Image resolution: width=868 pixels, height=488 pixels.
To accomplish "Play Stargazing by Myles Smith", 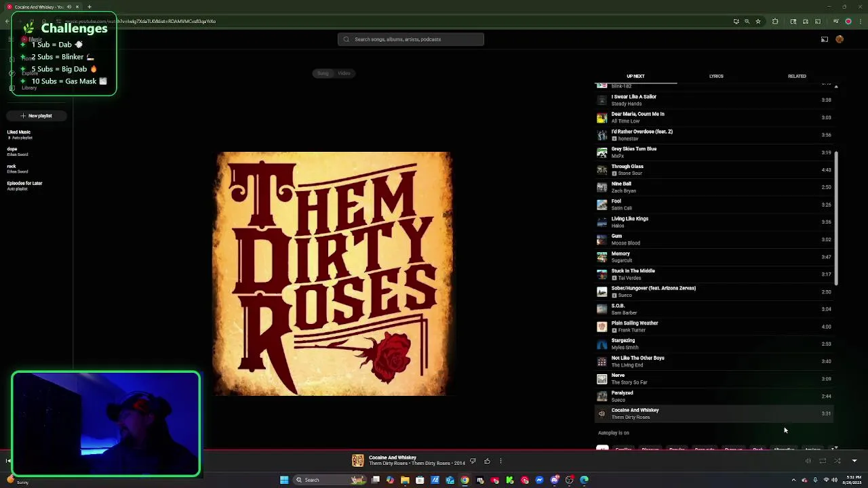I will coord(713,344).
